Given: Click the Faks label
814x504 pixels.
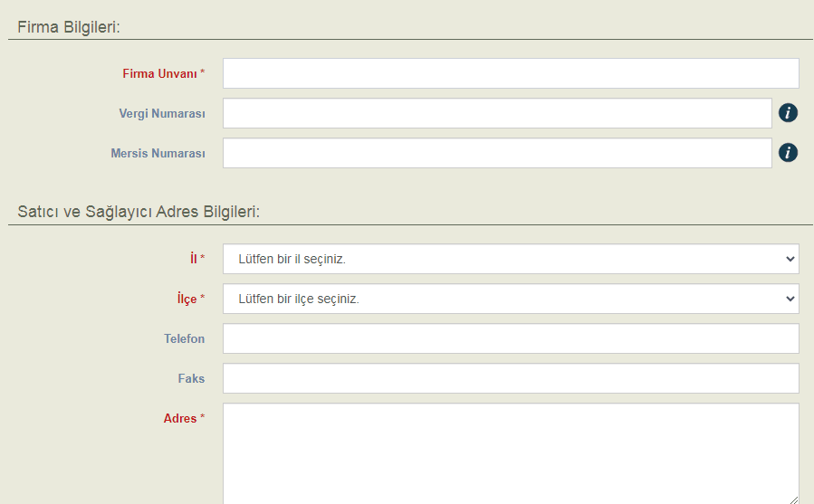Looking at the screenshot, I should coord(191,378).
